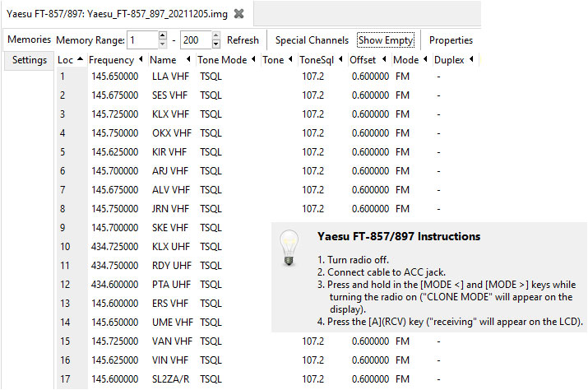Toggle the Show Empty button

[386, 40]
